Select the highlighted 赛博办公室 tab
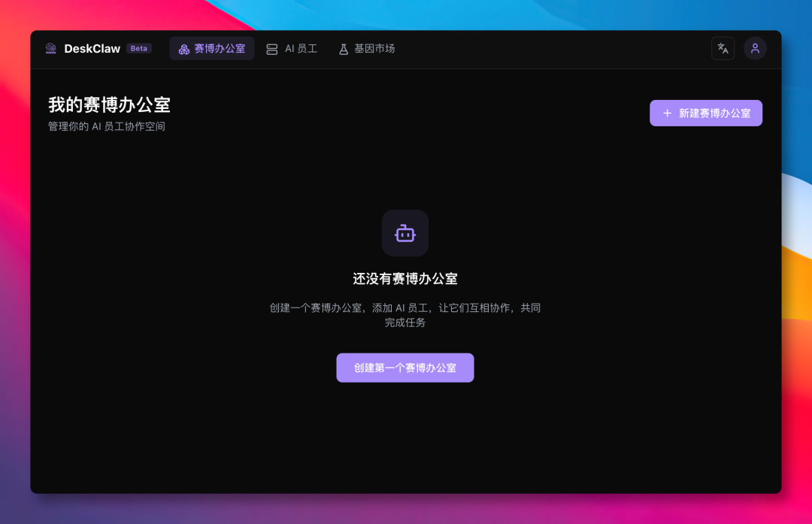This screenshot has width=812, height=524. [x=212, y=48]
